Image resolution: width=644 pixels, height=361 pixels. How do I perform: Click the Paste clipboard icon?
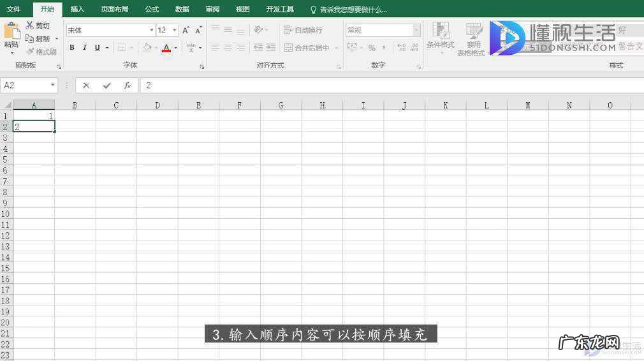tap(11, 31)
